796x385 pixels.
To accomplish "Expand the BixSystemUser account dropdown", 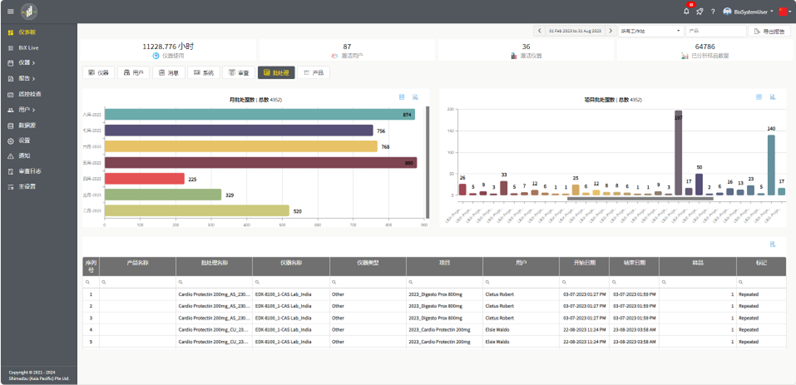I will (x=772, y=11).
